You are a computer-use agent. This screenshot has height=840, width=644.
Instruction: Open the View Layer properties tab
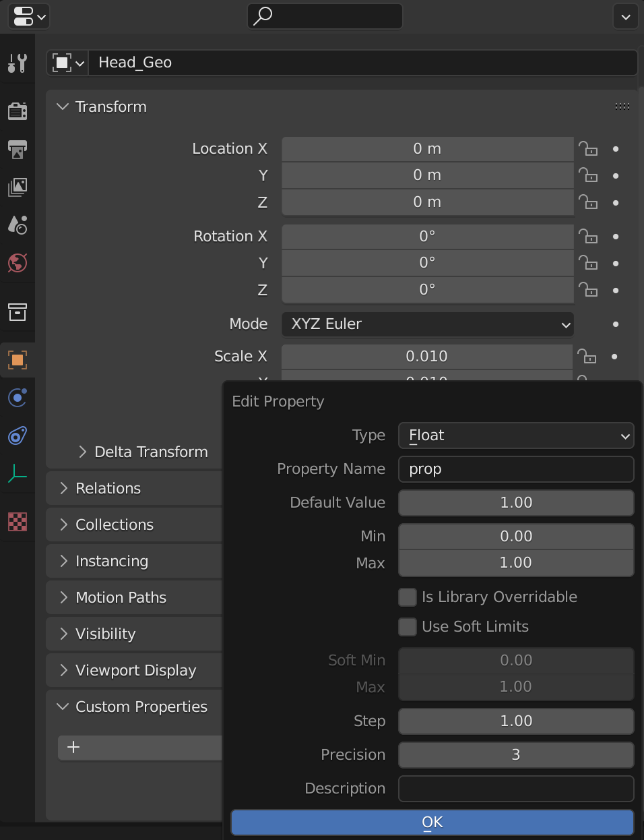coord(18,187)
